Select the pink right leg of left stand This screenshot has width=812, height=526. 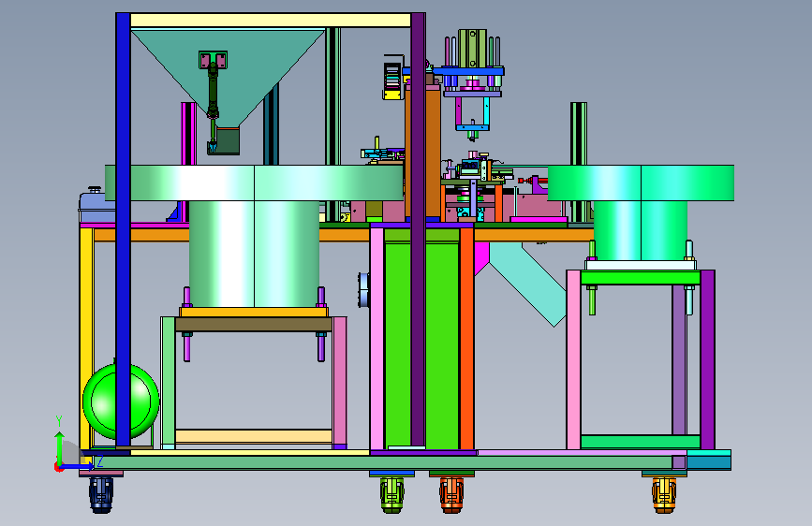pyautogui.click(x=340, y=383)
